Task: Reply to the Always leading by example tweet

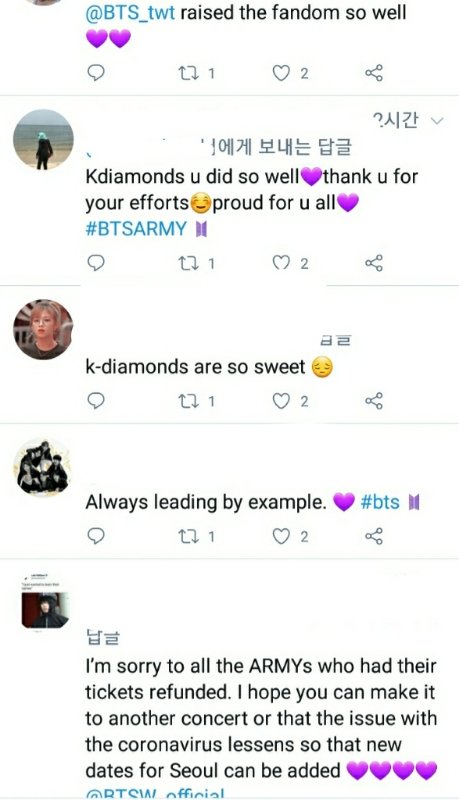Action: tap(96, 536)
